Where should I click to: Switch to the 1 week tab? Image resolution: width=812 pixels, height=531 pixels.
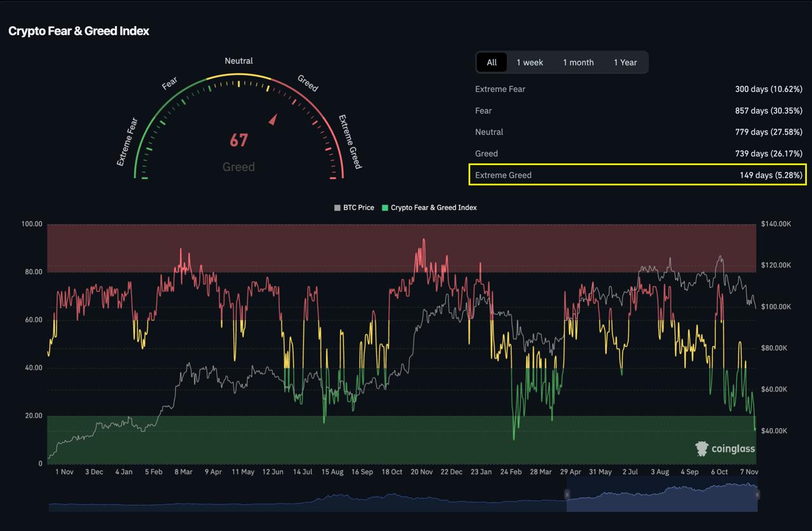[x=530, y=62]
